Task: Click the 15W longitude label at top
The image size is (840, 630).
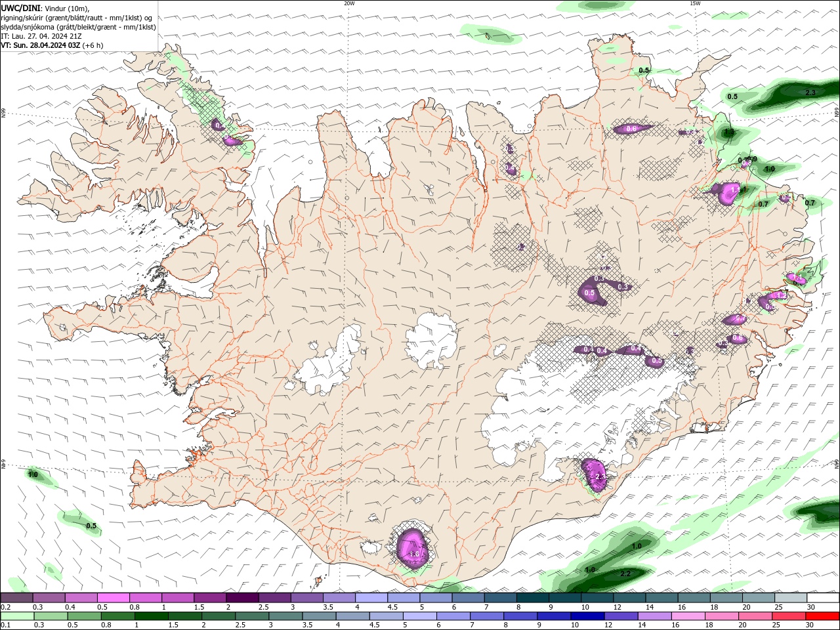Action: tap(695, 3)
